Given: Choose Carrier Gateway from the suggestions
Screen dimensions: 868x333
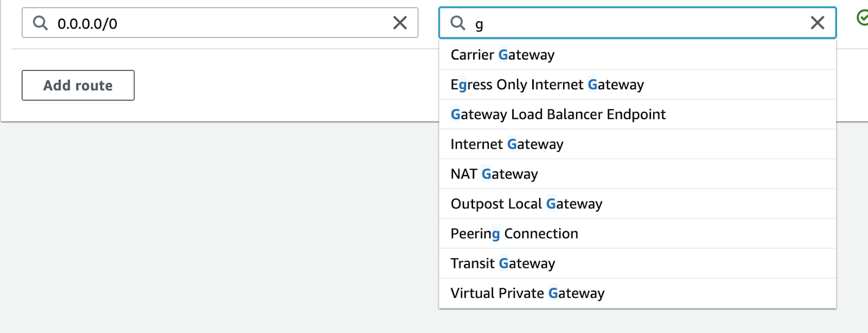Looking at the screenshot, I should pos(502,55).
